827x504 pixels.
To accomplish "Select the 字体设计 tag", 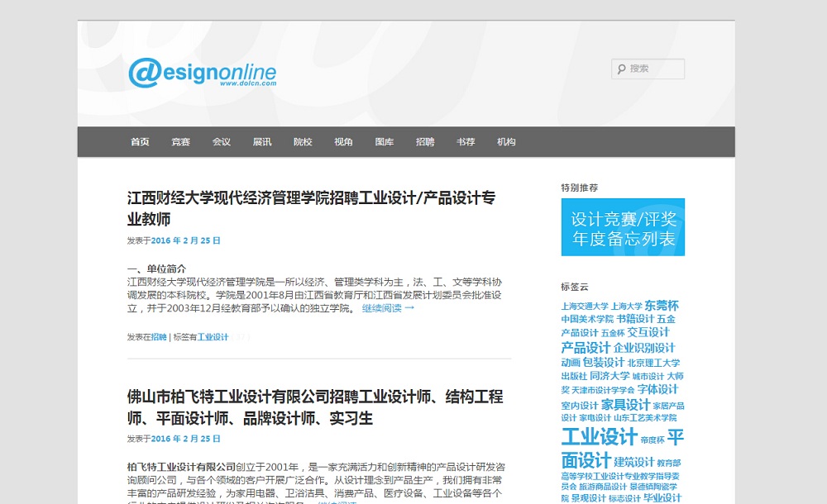I will (x=657, y=389).
